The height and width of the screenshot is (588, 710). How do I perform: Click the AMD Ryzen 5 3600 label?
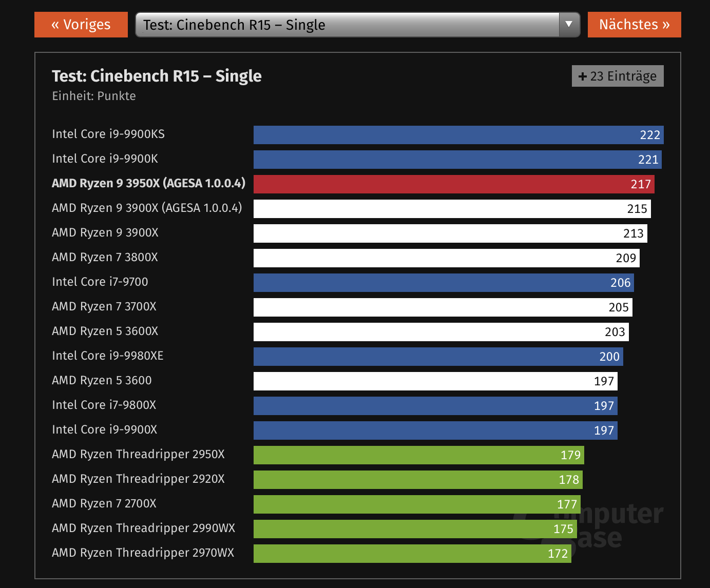tap(102, 380)
